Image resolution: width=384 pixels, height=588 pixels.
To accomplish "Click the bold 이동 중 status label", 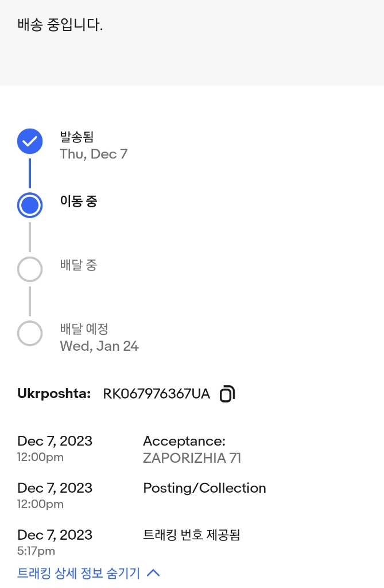I will point(79,202).
